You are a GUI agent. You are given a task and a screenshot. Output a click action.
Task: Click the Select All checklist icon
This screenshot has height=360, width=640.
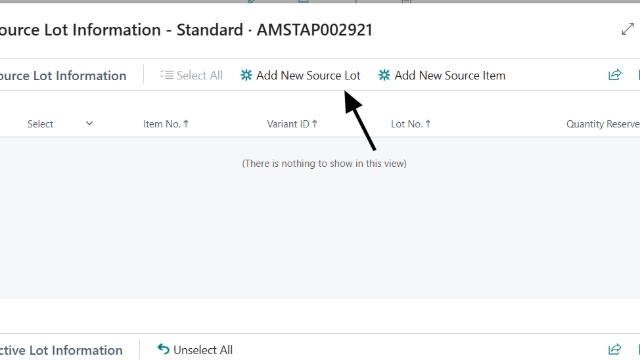(167, 75)
